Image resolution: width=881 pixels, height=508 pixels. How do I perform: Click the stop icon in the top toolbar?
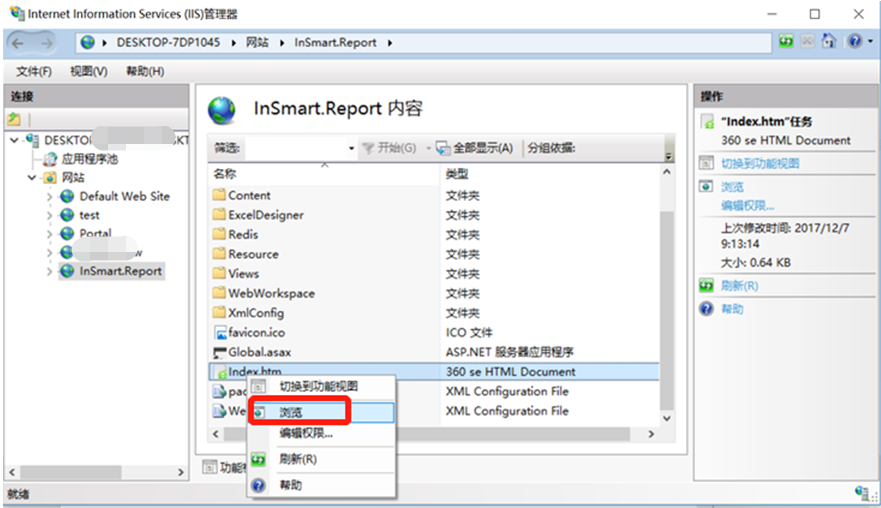coord(807,42)
